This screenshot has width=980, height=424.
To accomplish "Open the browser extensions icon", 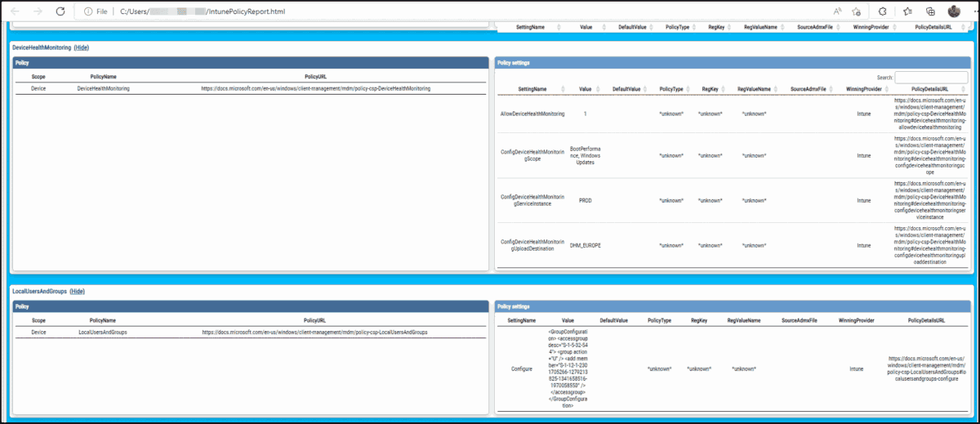I will click(x=884, y=11).
